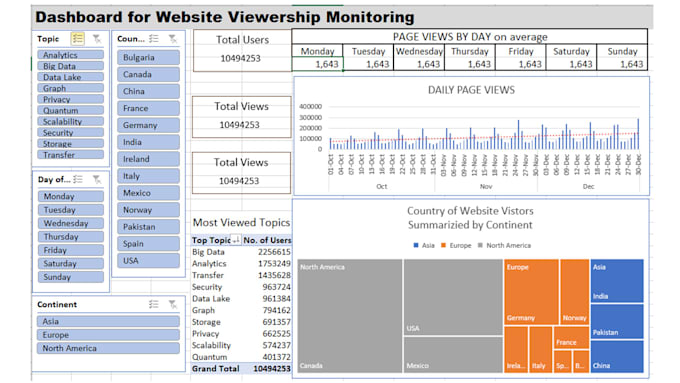Filter by Storage topic
Screen dimensions: 680x383
(70, 144)
